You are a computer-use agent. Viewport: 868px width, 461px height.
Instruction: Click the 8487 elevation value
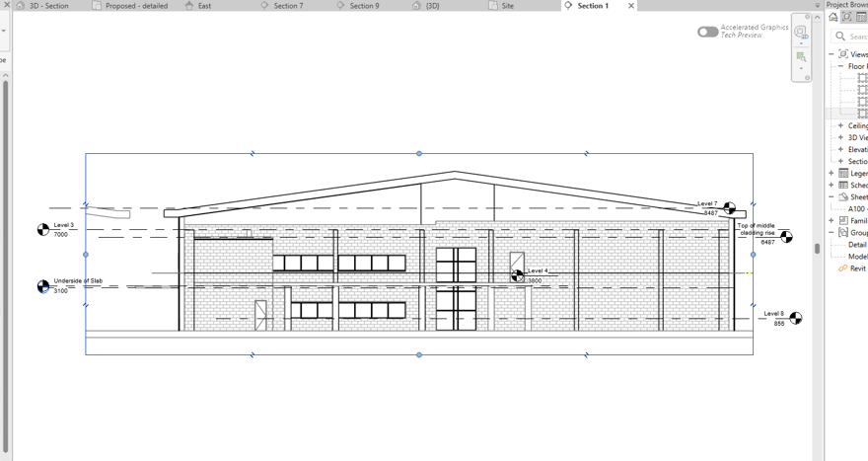(x=711, y=213)
